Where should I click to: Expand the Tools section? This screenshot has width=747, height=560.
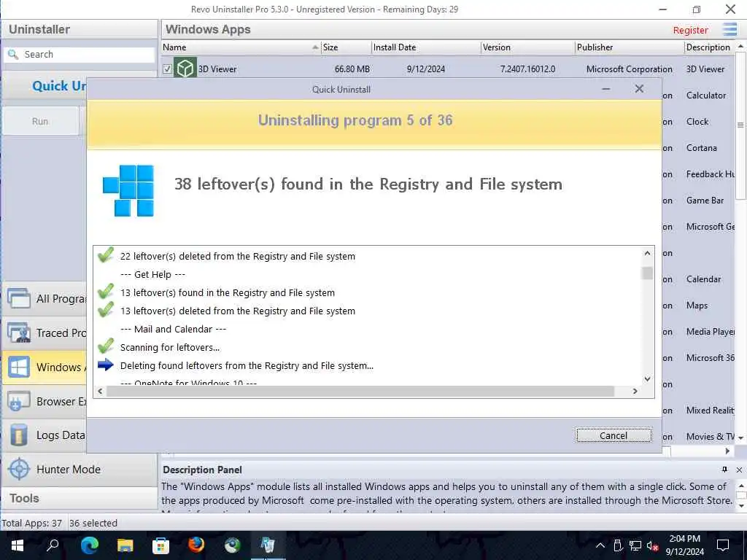[x=79, y=499]
